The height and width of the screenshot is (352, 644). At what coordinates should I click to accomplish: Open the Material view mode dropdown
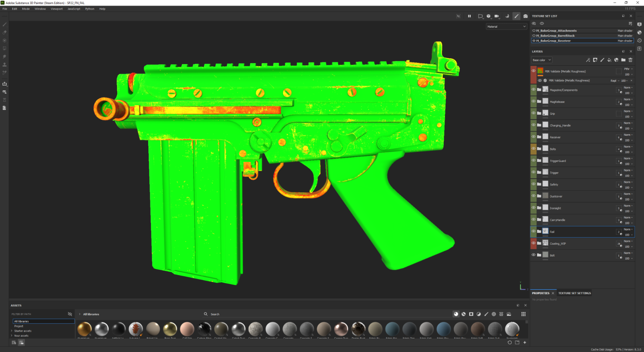(506, 26)
